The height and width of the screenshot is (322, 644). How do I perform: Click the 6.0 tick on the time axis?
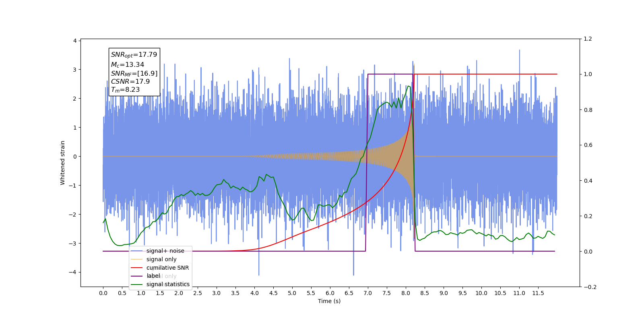pyautogui.click(x=330, y=293)
